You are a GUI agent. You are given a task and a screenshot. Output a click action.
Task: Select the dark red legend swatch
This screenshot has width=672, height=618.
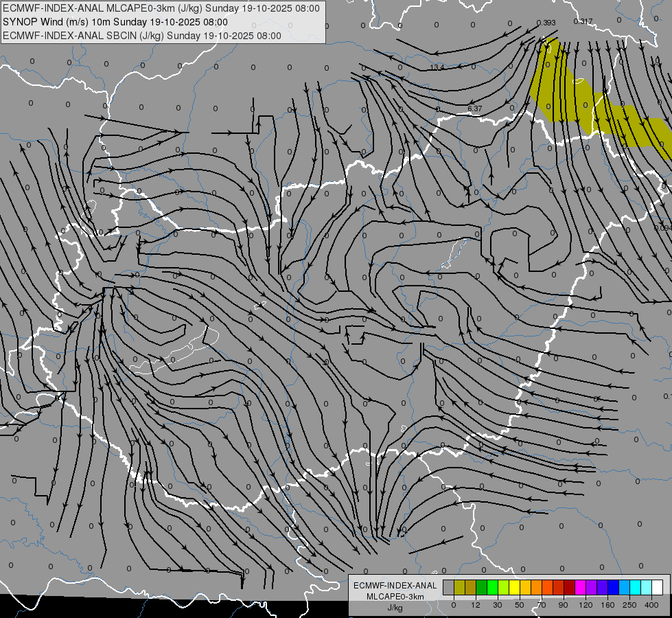[x=570, y=587]
